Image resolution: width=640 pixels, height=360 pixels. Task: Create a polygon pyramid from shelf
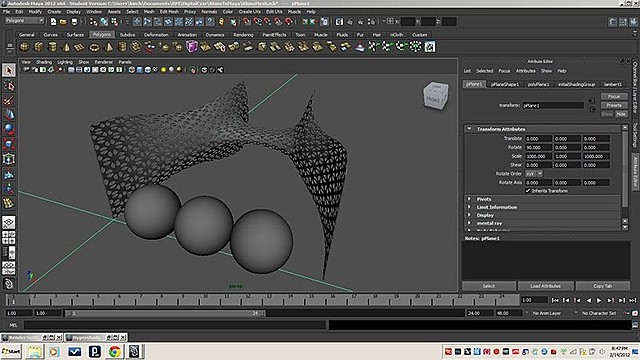(108, 47)
